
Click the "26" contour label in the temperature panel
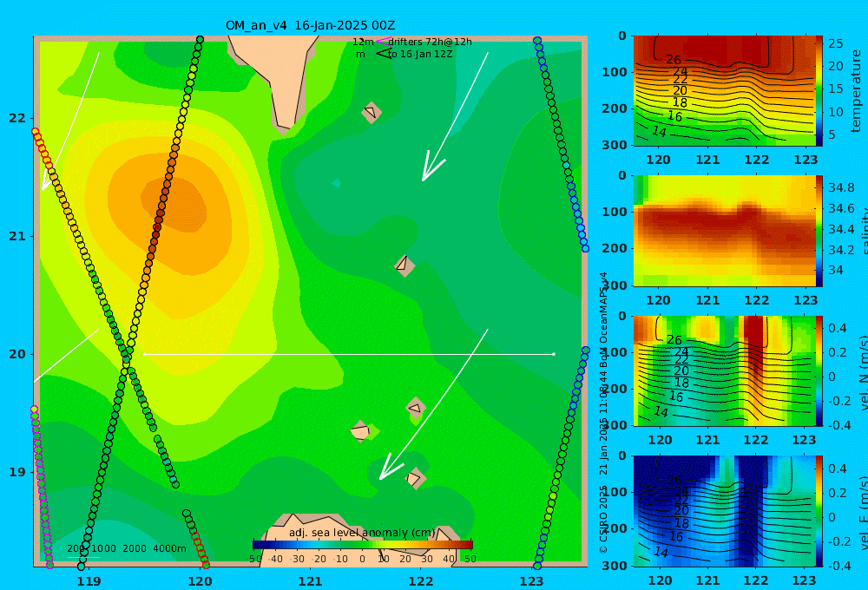click(x=674, y=60)
